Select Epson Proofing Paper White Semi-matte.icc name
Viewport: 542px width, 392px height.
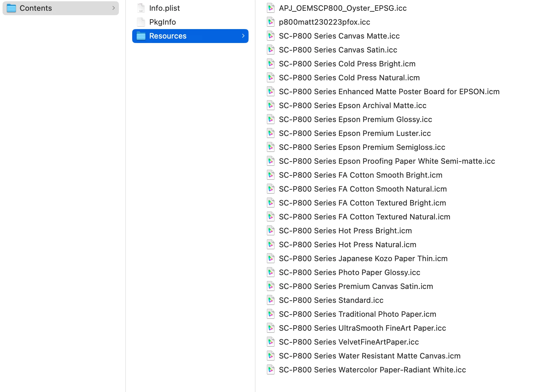coord(387,161)
